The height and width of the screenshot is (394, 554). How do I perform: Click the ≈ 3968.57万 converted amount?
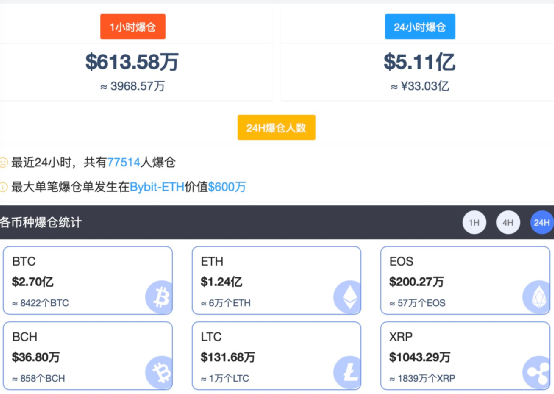point(132,86)
